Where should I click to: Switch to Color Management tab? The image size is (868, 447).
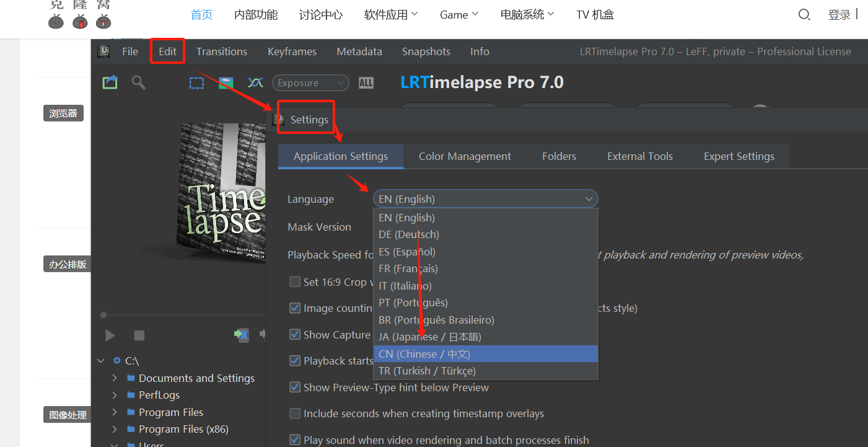tap(465, 156)
